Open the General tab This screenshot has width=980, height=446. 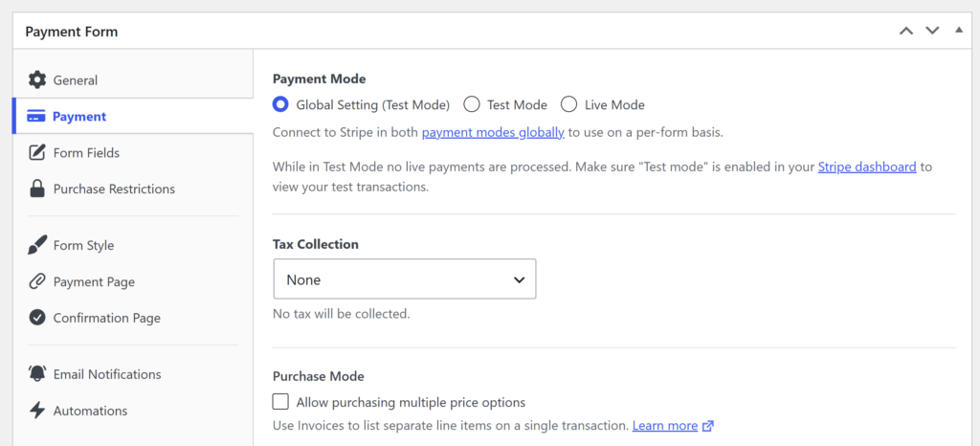point(132,80)
